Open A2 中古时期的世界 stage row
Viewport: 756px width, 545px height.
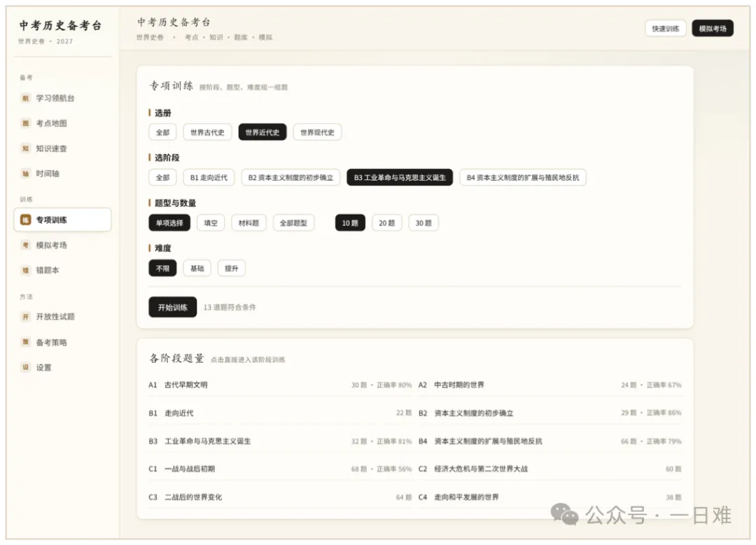pyautogui.click(x=550, y=385)
